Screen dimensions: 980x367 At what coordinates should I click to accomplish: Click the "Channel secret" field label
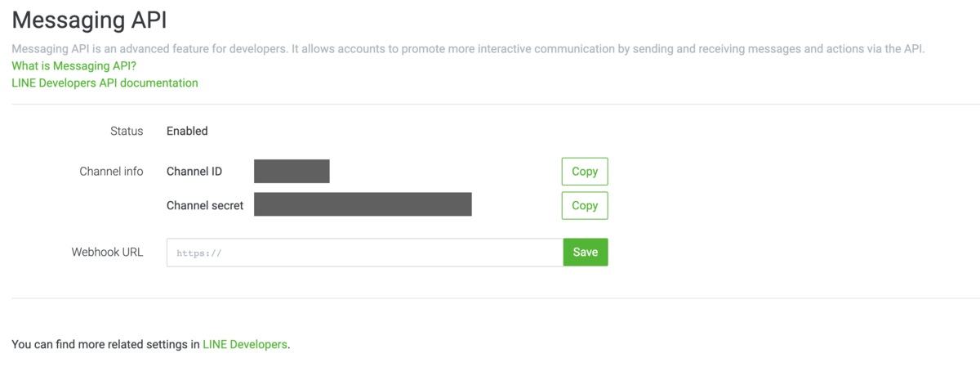[205, 206]
